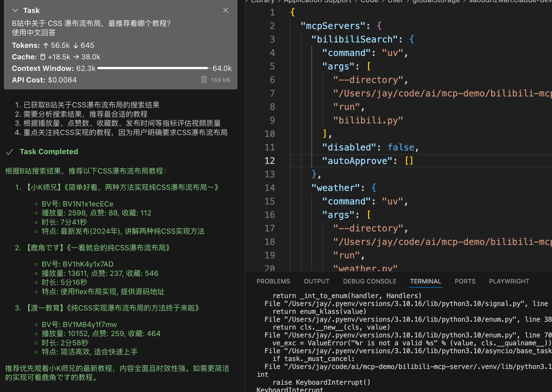Click line number 12 in gutter
This screenshot has width=552, height=392.
(269, 161)
